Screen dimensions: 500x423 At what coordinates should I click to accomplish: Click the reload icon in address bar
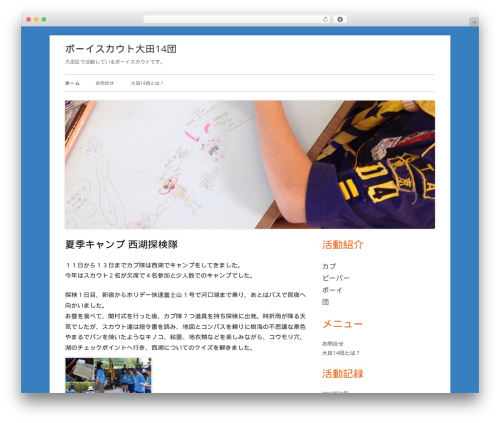coord(326,19)
